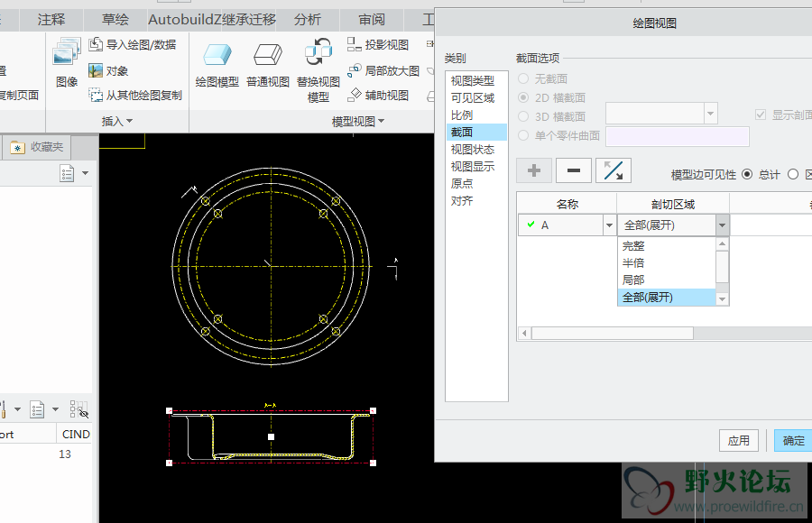Remove section with the minus button
Viewport: 812px width, 523px height.
tap(574, 170)
